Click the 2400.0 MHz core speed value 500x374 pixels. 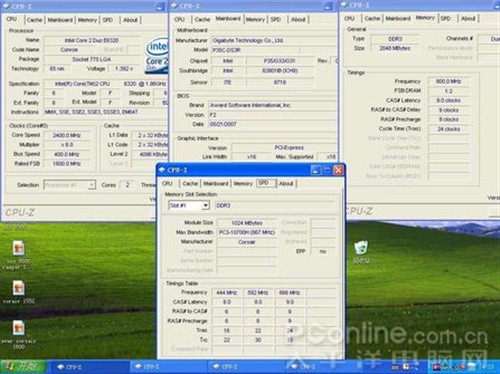(67, 135)
